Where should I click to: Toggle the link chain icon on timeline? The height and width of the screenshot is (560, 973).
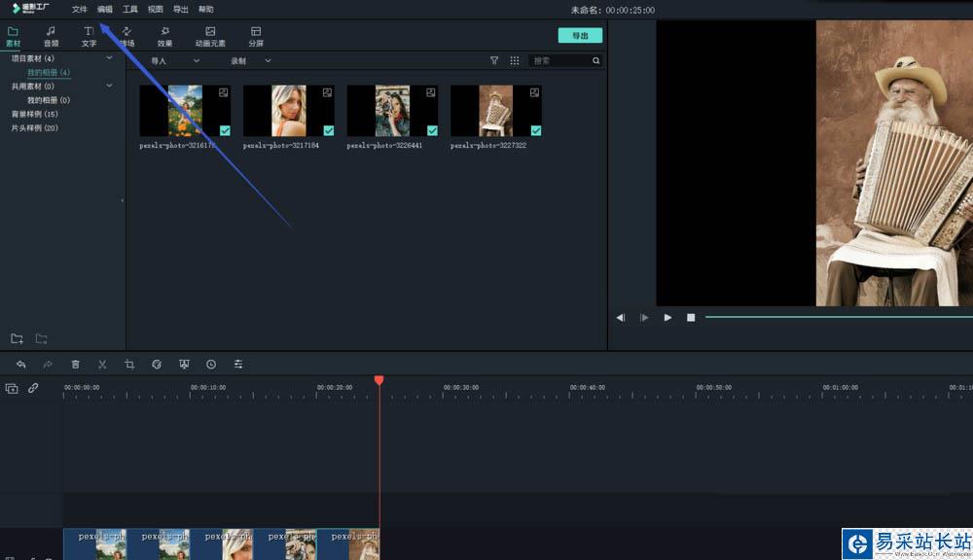[x=33, y=388]
